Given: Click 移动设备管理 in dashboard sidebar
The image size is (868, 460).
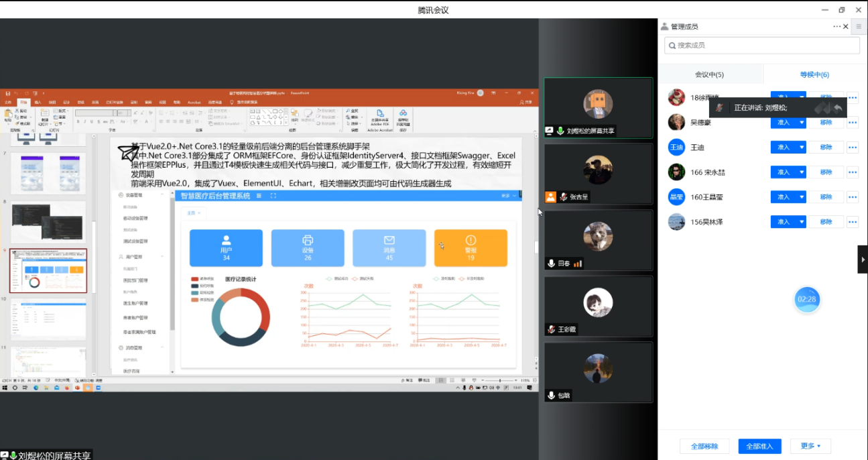Looking at the screenshot, I should point(136,218).
